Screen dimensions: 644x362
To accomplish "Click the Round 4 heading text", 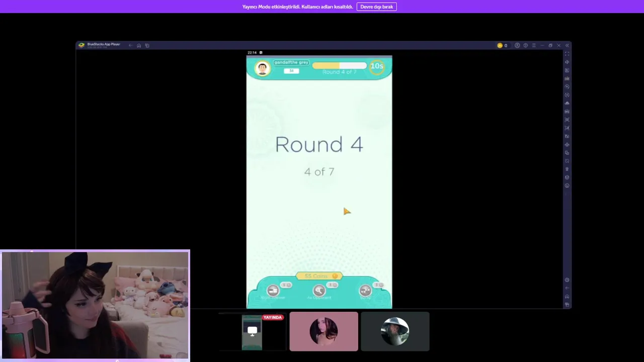I will tap(319, 144).
